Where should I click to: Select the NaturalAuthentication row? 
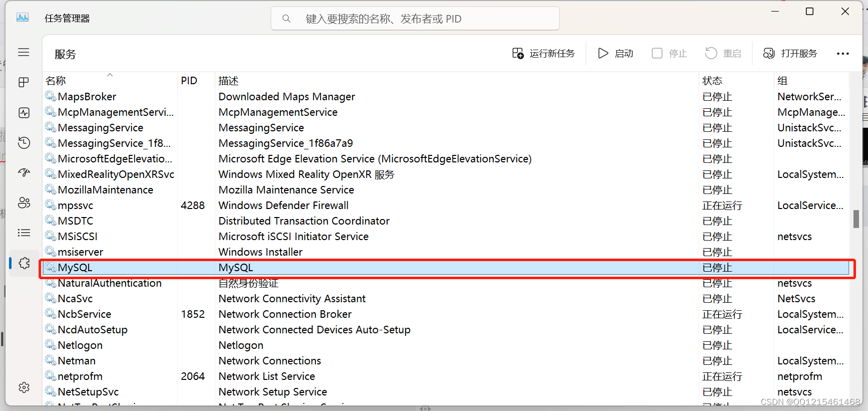(x=446, y=283)
